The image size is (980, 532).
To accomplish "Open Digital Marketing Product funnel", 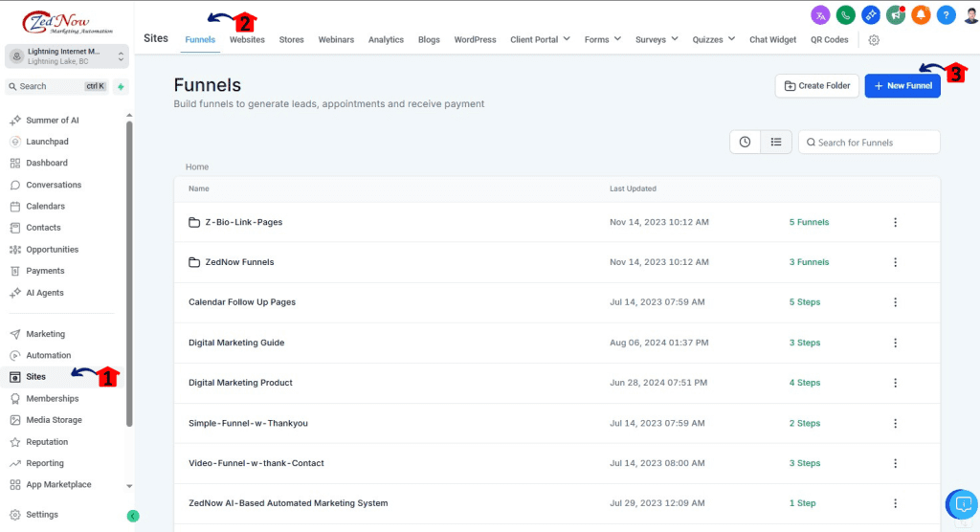I will pyautogui.click(x=240, y=383).
